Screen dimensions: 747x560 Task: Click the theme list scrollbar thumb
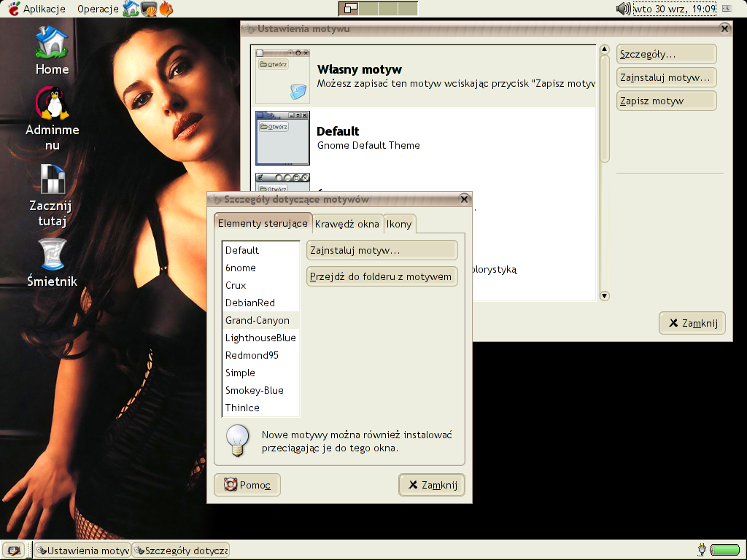pos(605,109)
